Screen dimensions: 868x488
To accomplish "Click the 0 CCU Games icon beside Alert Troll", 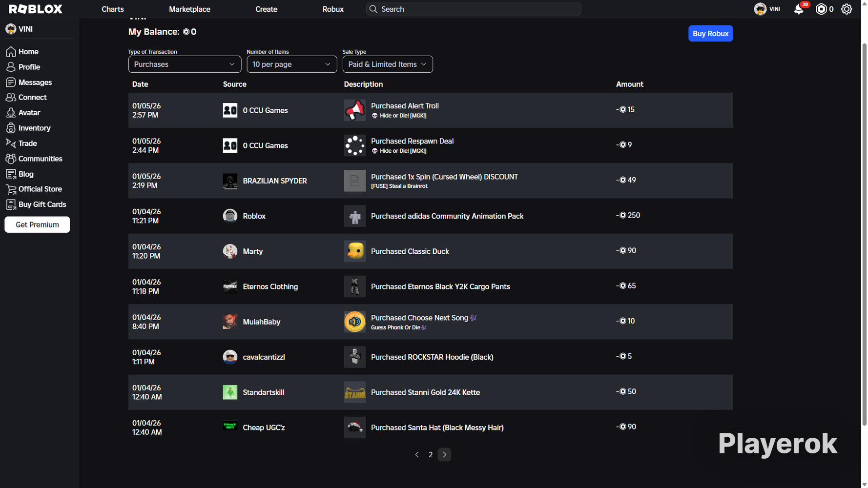I will click(230, 110).
